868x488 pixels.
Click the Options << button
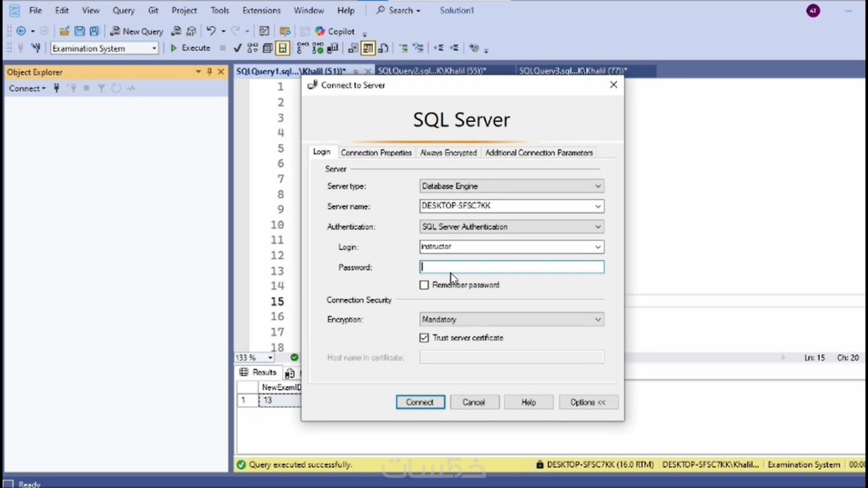[587, 402]
